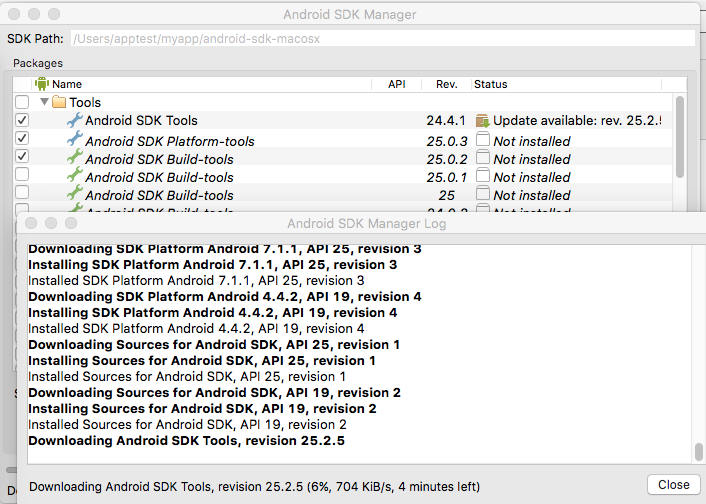Check Android SDK Build-tools rev 25 checkbox
This screenshot has height=504, width=706.
[22, 192]
